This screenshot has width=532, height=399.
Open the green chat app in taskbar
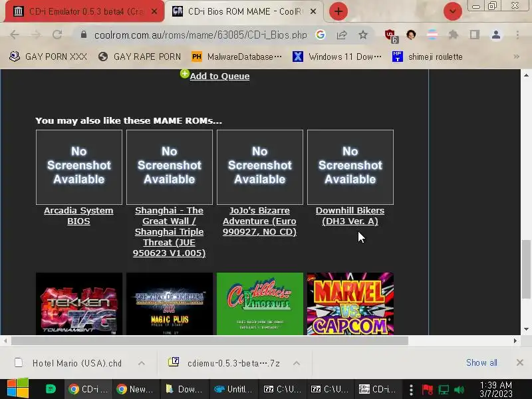(x=51, y=389)
